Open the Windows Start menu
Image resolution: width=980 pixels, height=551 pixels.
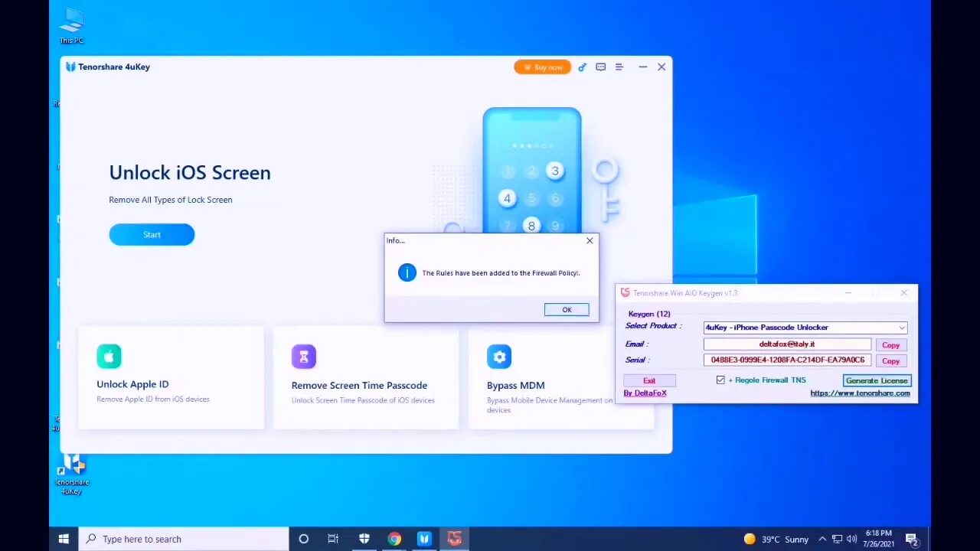click(64, 539)
